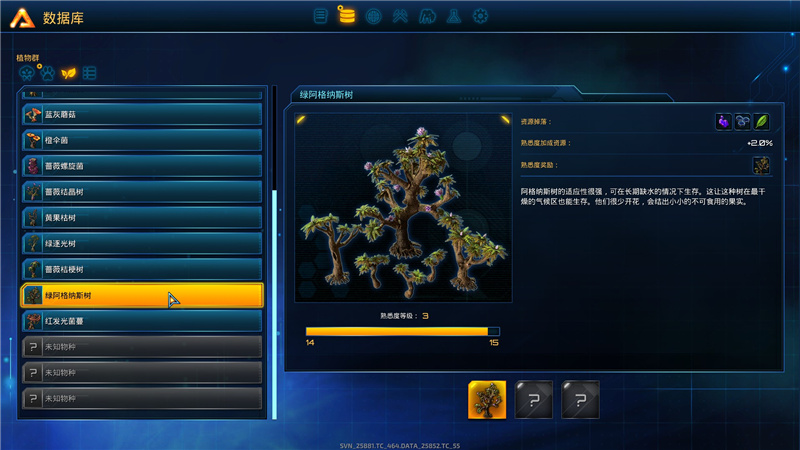Select the alien creature category icon
The image size is (800, 450).
click(27, 73)
